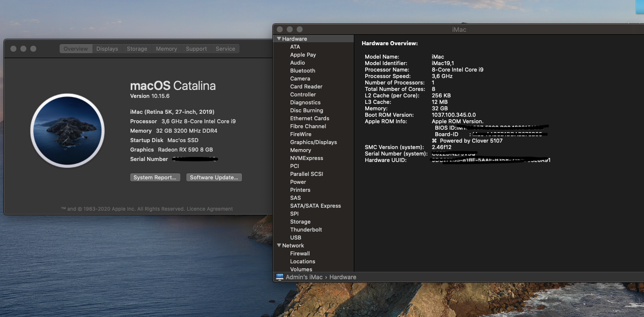Click the 8-Core Intel Core i9 processor name
Viewport: 644px width, 317px height.
[458, 70]
